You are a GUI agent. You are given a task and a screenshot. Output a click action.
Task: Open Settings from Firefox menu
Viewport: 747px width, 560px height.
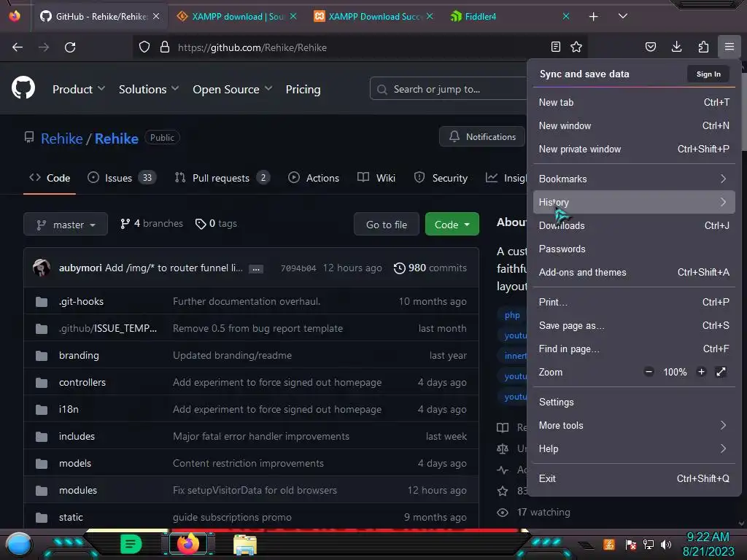[x=634, y=402]
